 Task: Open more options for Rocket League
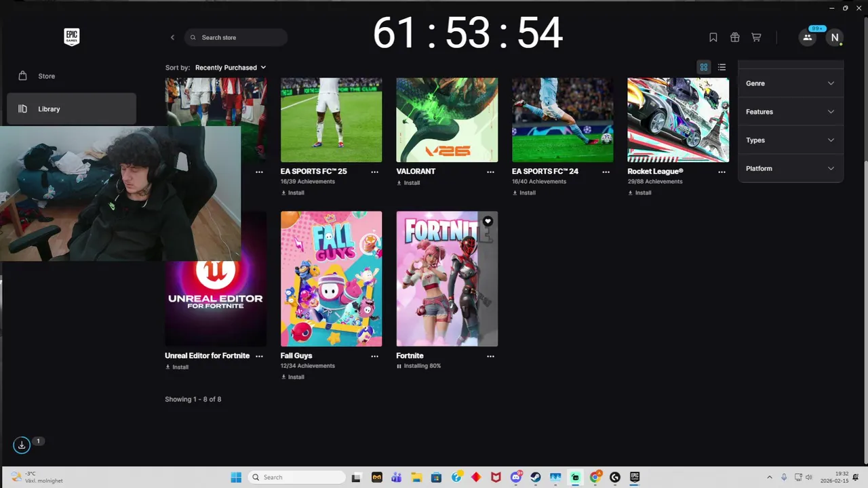[722, 172]
